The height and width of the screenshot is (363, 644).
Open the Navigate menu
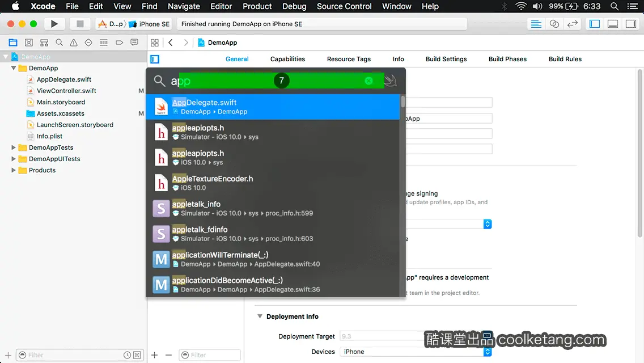click(184, 6)
